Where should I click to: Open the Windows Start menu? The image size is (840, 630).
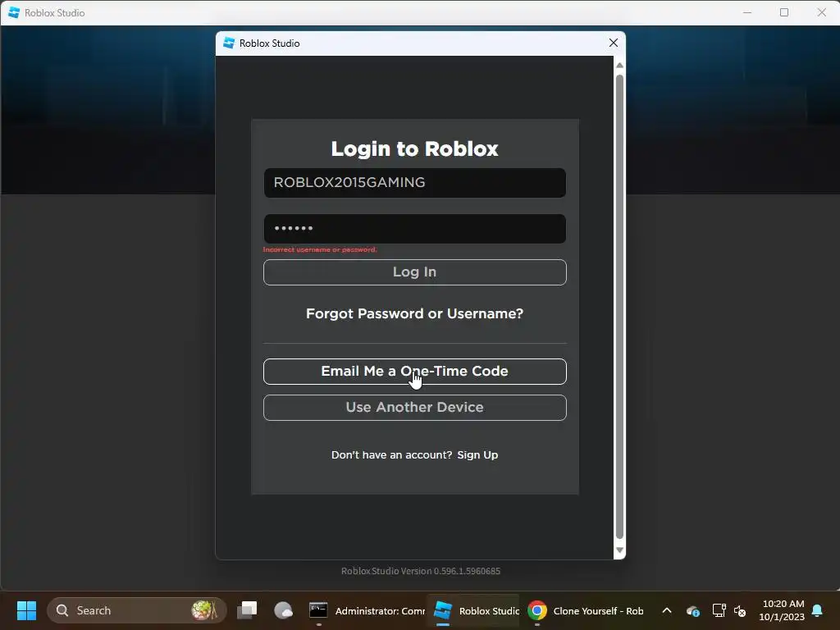point(26,610)
